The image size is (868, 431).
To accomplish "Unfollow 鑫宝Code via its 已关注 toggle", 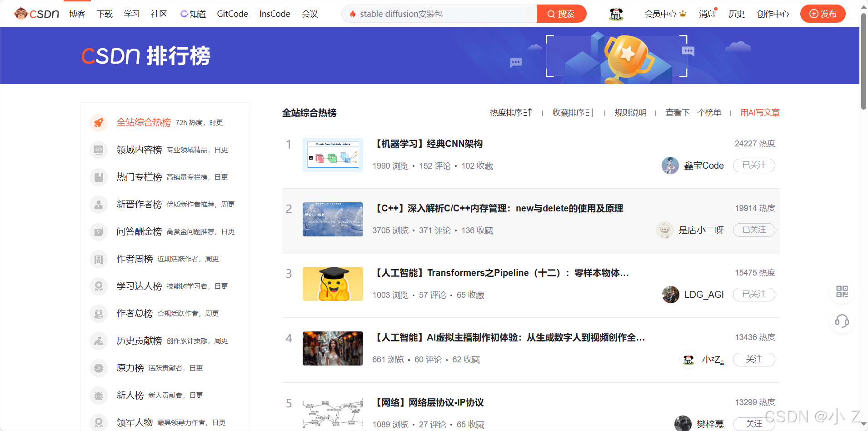I will [x=753, y=165].
